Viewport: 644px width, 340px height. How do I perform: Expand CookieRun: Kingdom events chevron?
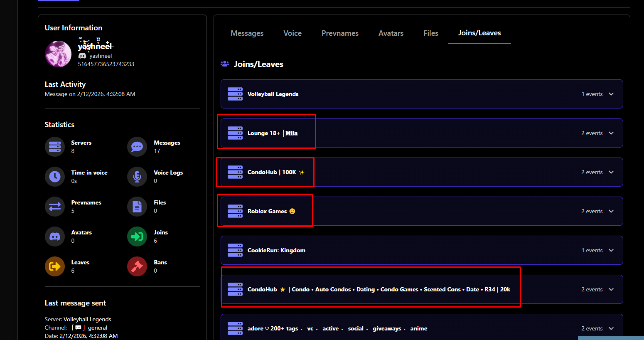[611, 250]
